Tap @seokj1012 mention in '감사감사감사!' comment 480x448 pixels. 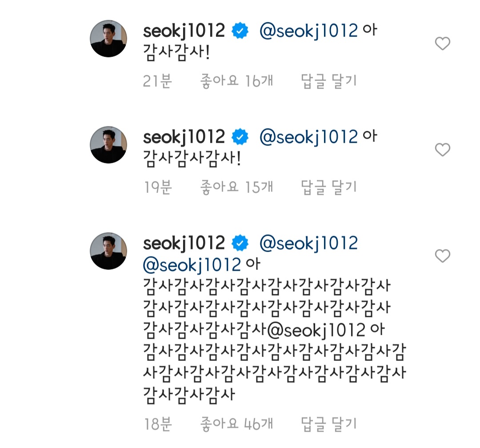(308, 137)
